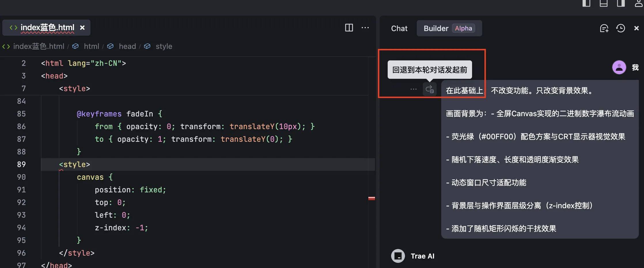The width and height of the screenshot is (644, 268).
Task: Open the user account icon in the top-right corner
Action: (x=638, y=3)
